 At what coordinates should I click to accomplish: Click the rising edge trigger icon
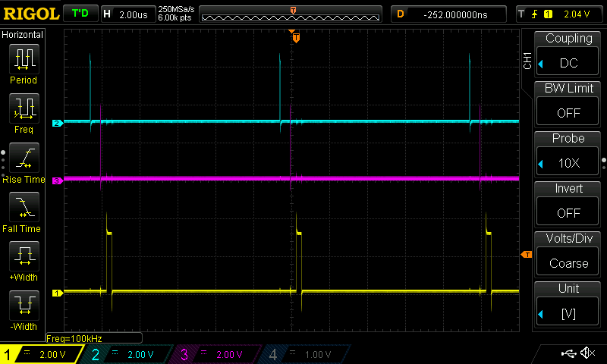coord(535,14)
